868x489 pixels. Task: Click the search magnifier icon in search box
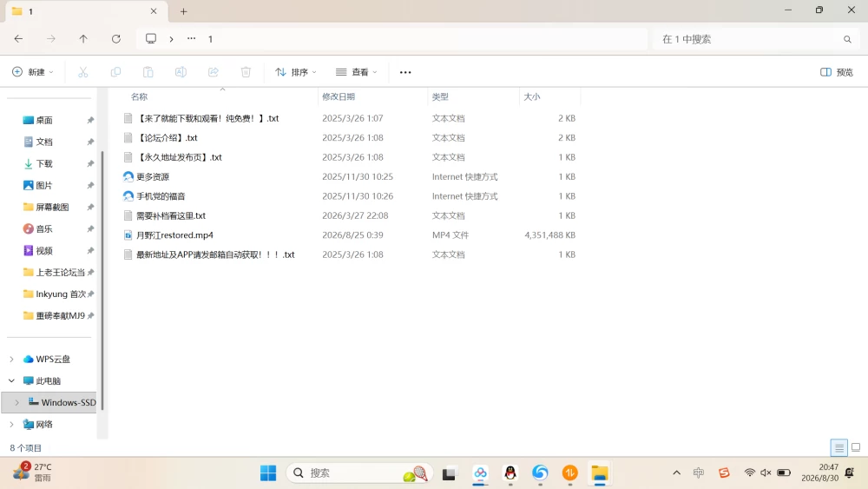847,39
